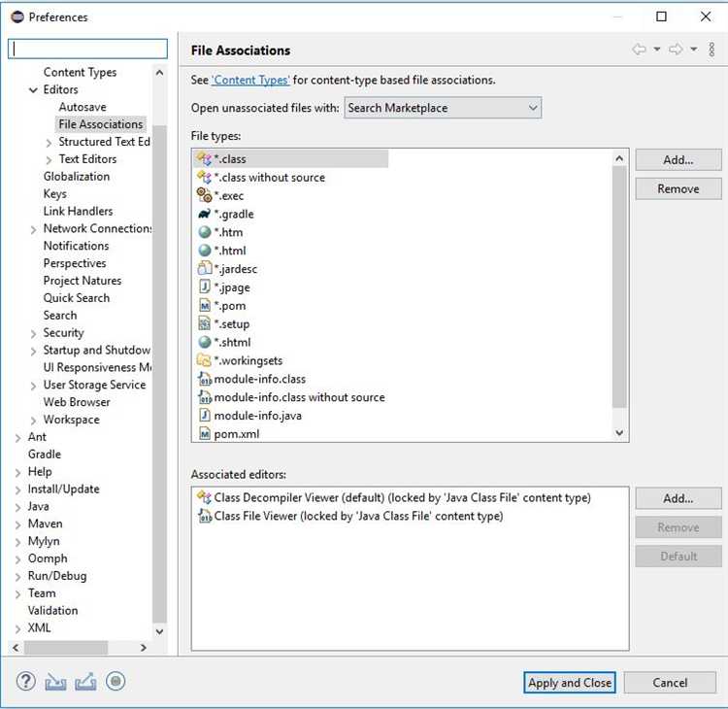Click the *.workingsets folder icon
The width and height of the screenshot is (728, 709).
click(204, 360)
